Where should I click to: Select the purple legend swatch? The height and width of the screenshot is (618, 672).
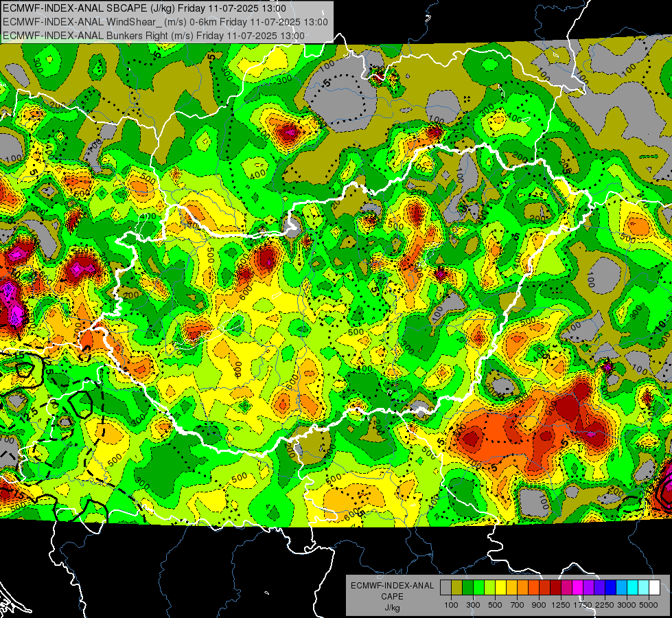tap(589, 588)
